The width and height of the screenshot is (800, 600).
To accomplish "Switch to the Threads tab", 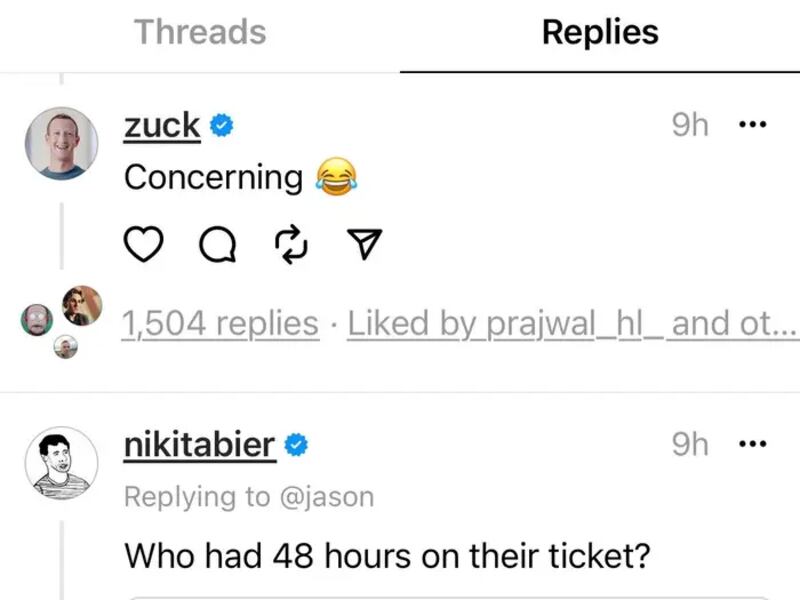I will pyautogui.click(x=199, y=33).
